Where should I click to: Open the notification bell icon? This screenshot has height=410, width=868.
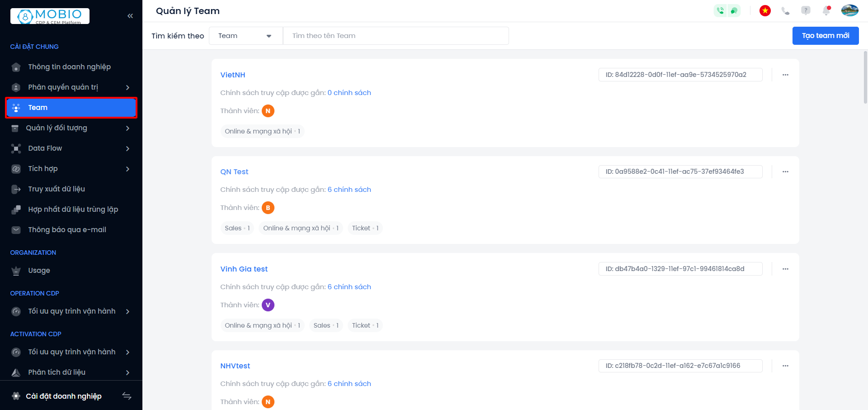pos(826,11)
